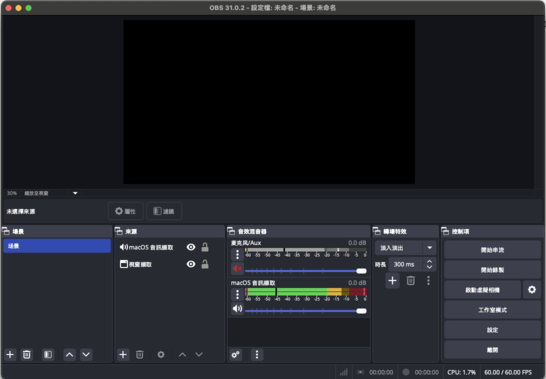Lock the 視窗擷取 source
Screen dimensions: 546x379
point(205,264)
